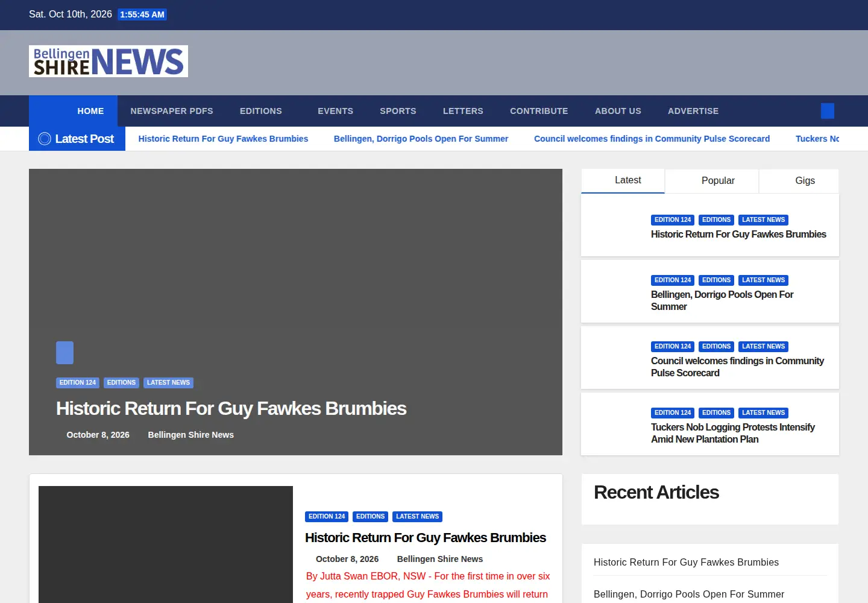868x603 pixels.
Task: Open the Sports section
Action: point(398,111)
